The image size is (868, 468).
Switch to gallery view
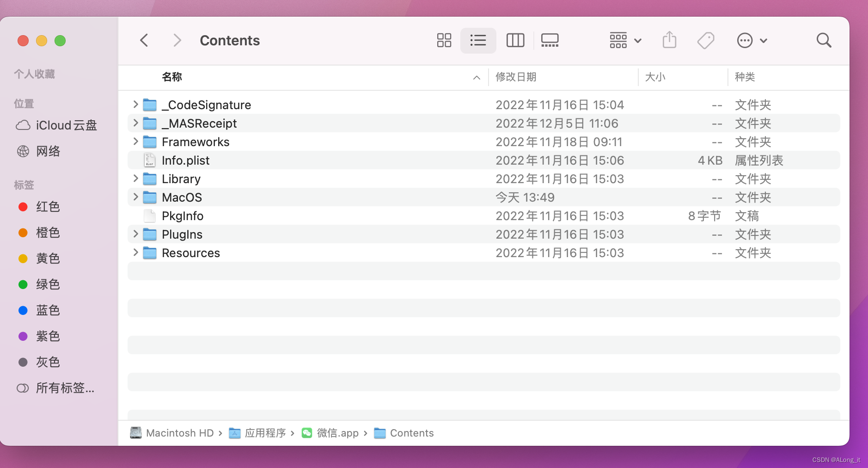coord(550,41)
